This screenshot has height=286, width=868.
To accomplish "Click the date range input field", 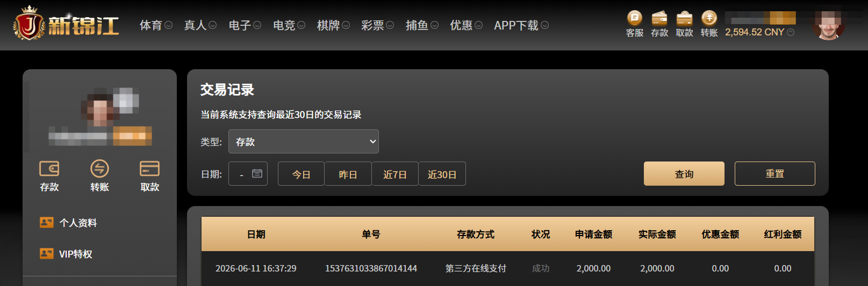I will click(248, 174).
